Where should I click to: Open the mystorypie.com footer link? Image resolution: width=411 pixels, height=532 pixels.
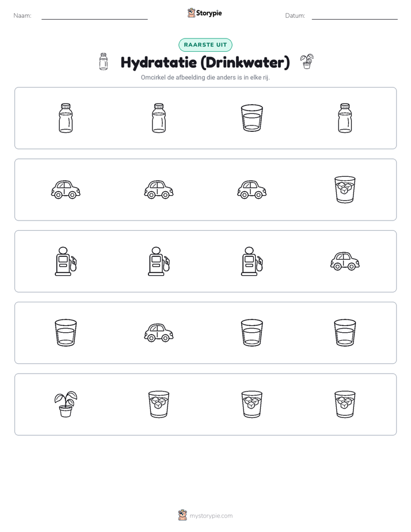click(205, 515)
